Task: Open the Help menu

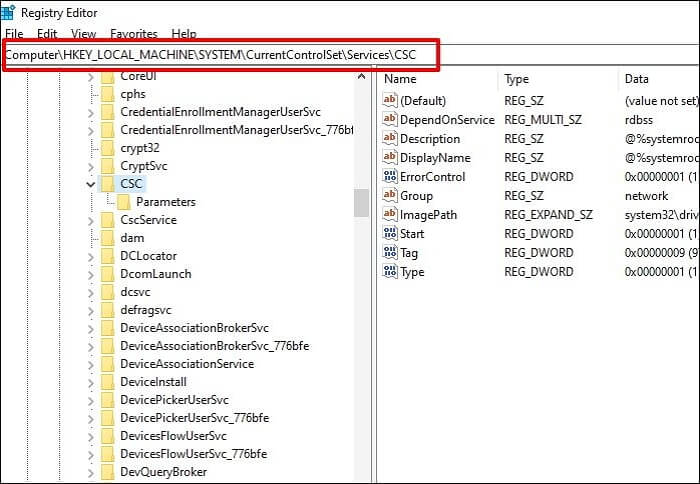Action: [183, 33]
